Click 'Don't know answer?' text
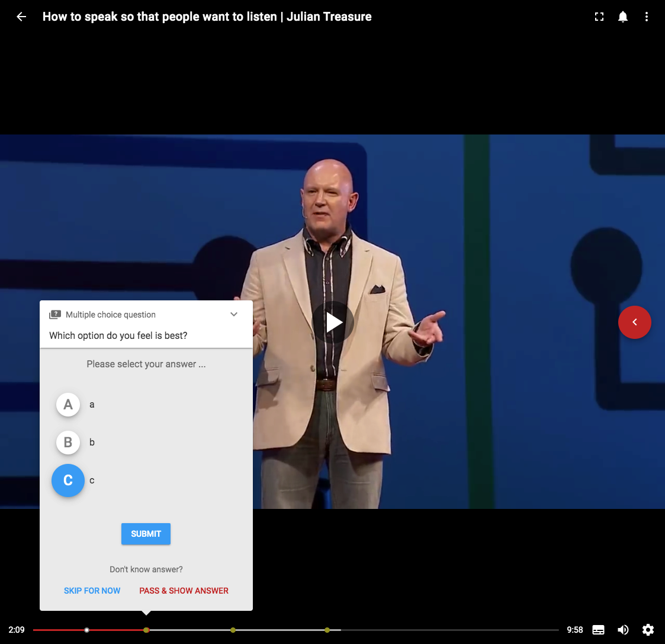 point(146,569)
